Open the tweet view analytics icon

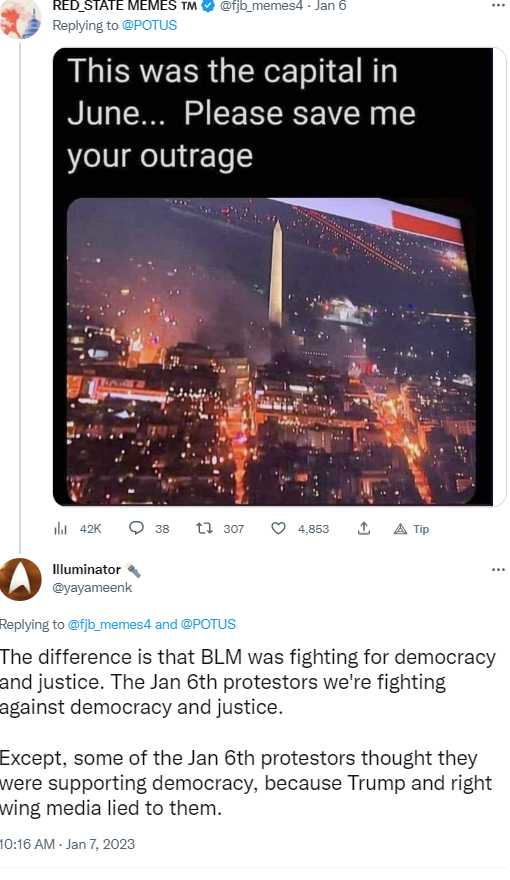pyautogui.click(x=60, y=529)
